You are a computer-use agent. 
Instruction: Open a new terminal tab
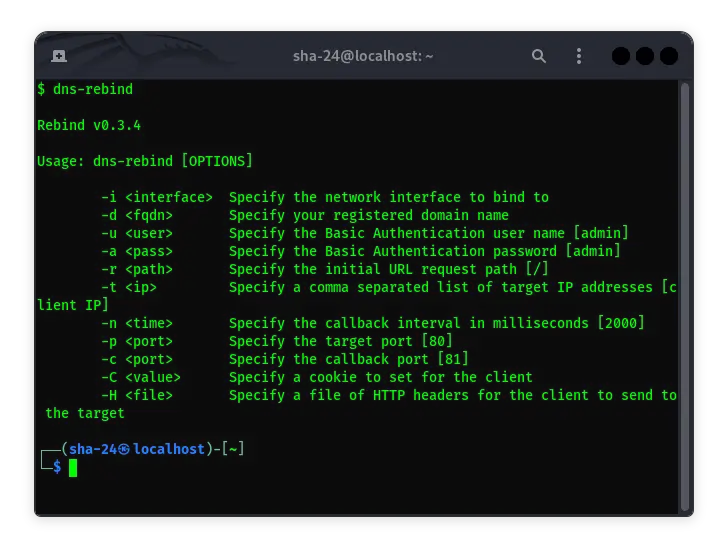coord(59,56)
